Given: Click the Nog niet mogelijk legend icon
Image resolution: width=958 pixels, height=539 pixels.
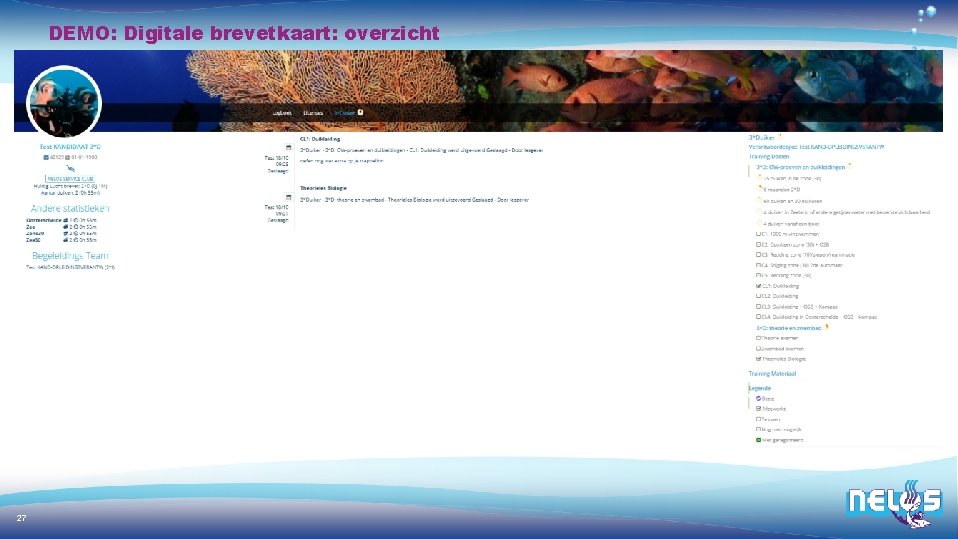Looking at the screenshot, I should coord(759,430).
